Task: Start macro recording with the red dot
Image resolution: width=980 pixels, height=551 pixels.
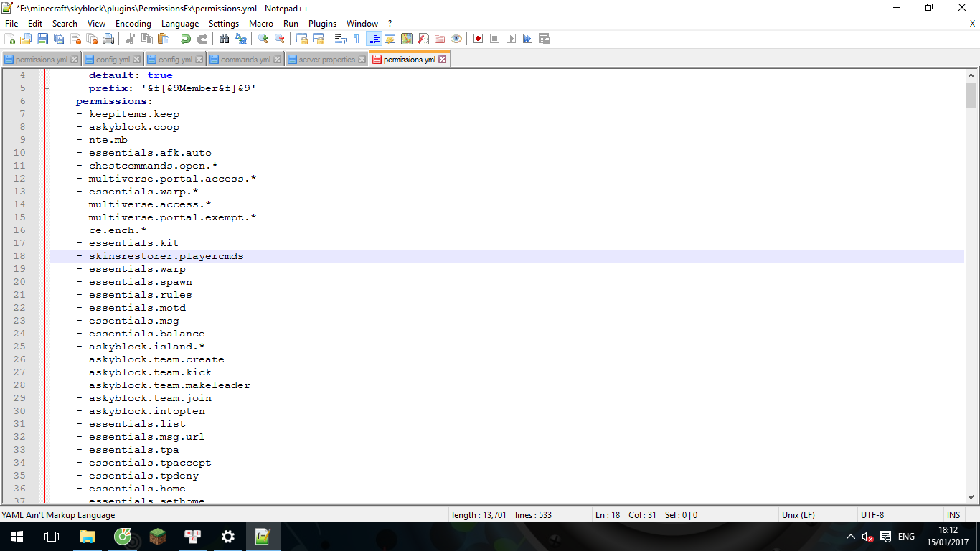Action: (x=479, y=39)
